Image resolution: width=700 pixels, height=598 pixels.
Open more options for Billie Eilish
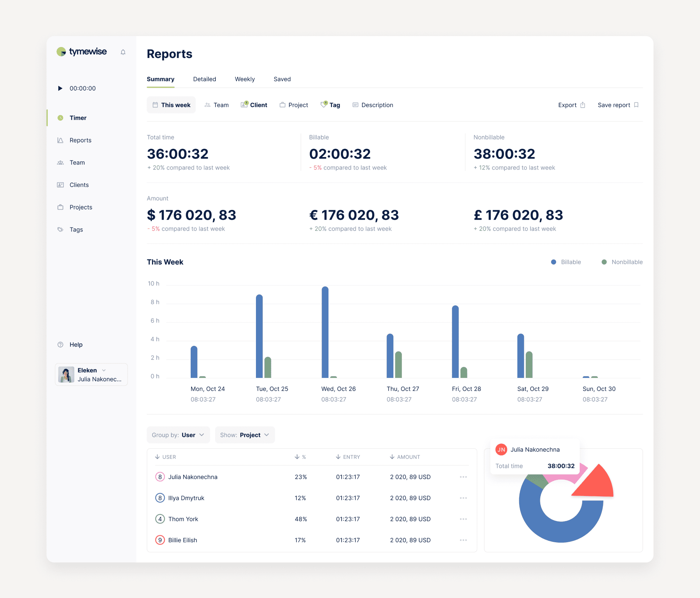coord(463,540)
